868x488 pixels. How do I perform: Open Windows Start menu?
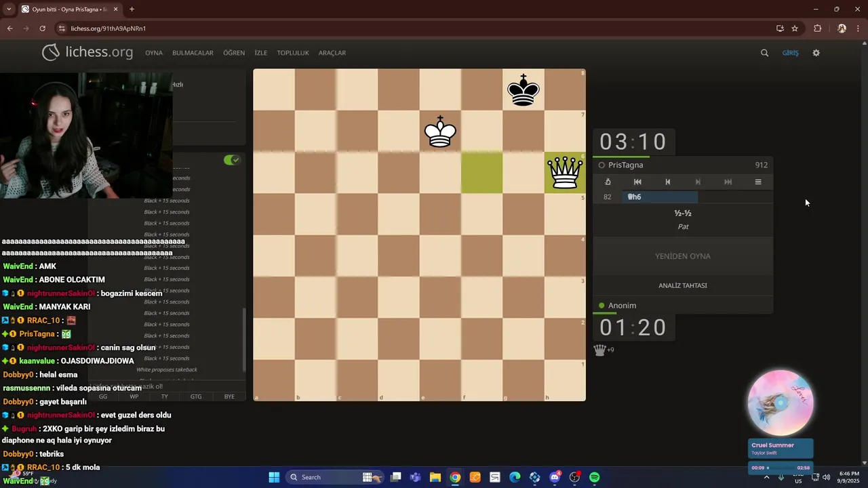click(274, 477)
